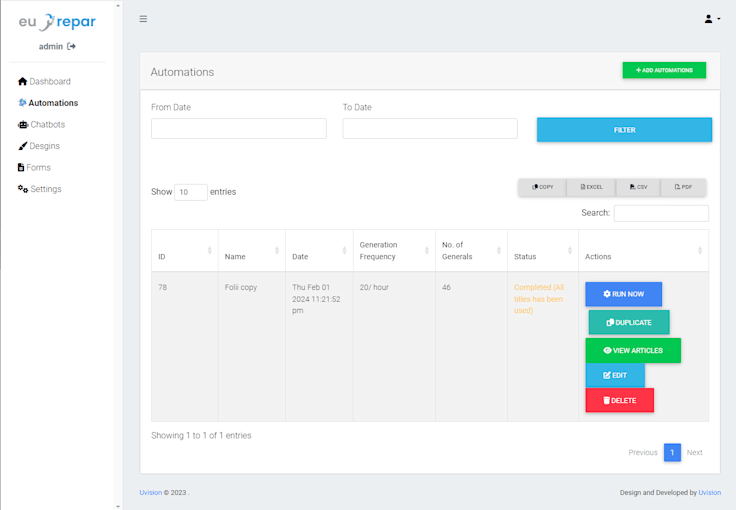Sort table by ID column
Screen dimensions: 736x510
(184, 251)
